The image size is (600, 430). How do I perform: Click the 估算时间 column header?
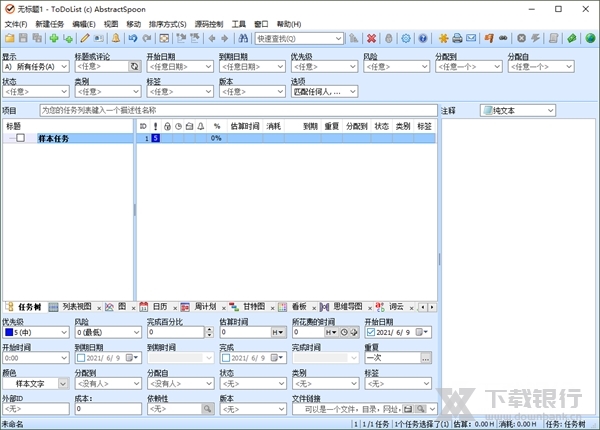point(245,126)
